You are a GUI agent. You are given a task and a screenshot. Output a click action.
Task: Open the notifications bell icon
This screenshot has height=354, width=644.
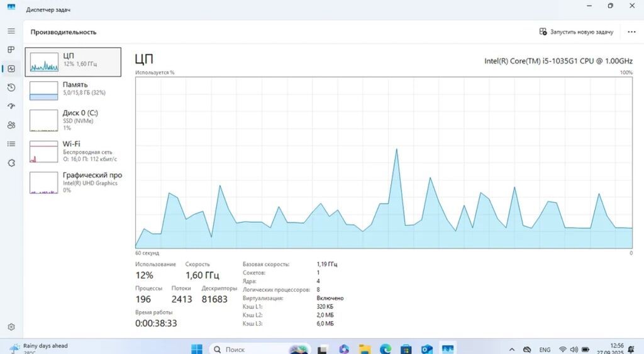tap(631, 349)
